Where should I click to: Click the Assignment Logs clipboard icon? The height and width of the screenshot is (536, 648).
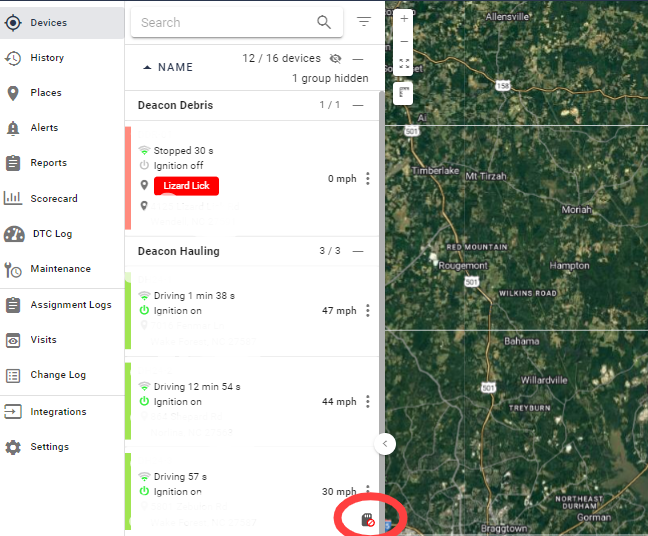13,305
